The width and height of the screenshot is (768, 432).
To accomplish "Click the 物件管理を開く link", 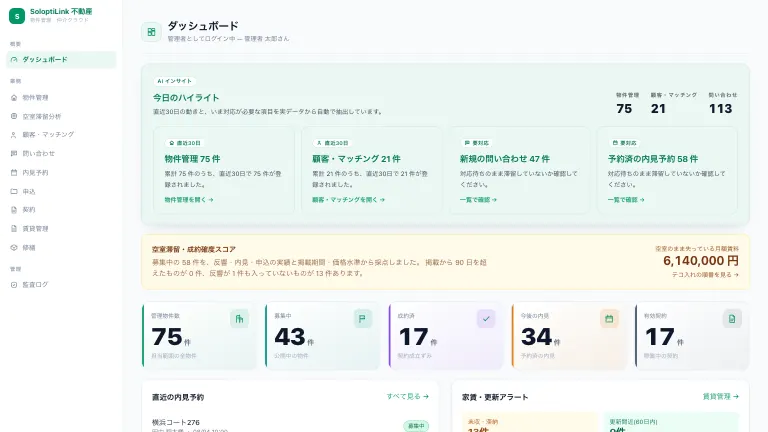I will point(189,200).
